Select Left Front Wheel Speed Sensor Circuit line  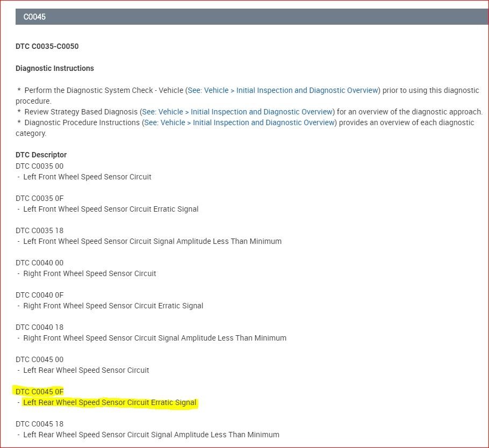[87, 177]
